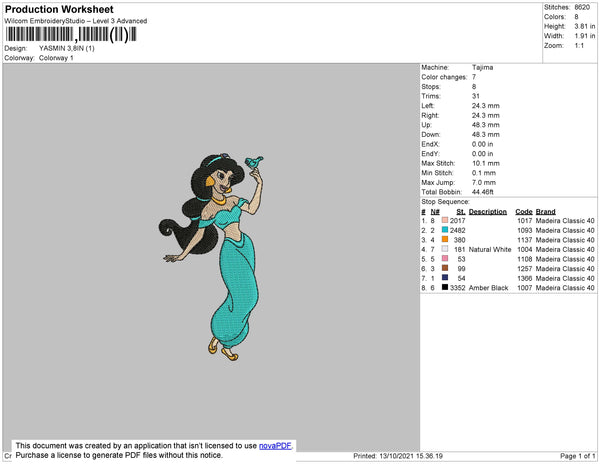Select the 'Colorway 1' value
Screen dimensions: 600x464
[x=56, y=58]
